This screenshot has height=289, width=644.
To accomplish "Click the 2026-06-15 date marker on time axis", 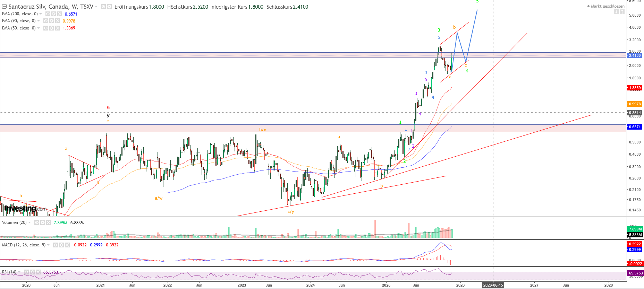I will [493, 285].
